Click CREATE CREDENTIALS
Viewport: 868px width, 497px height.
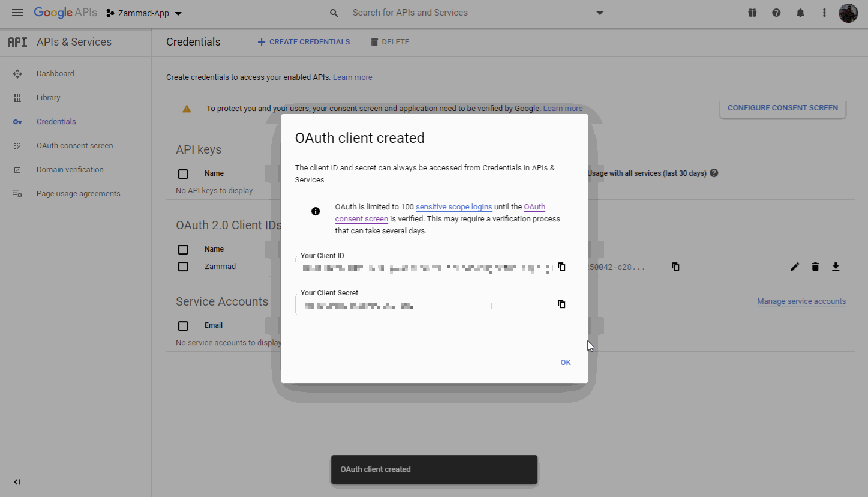click(x=304, y=42)
